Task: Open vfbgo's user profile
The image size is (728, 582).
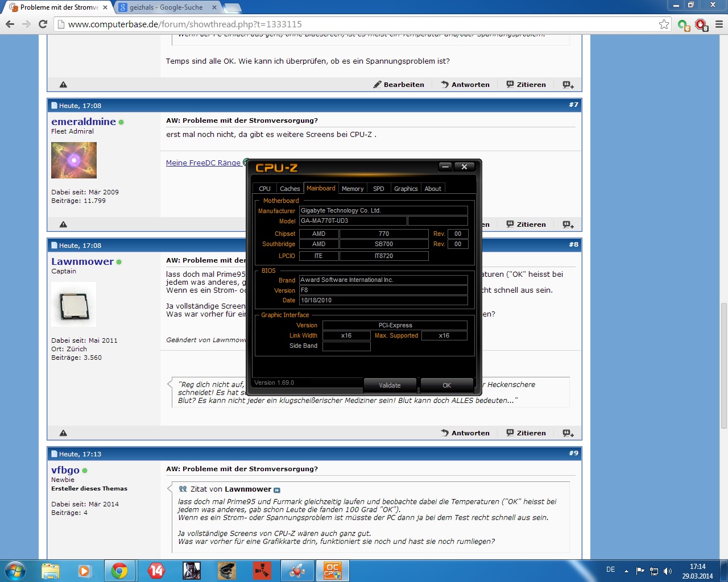Action: coord(65,470)
